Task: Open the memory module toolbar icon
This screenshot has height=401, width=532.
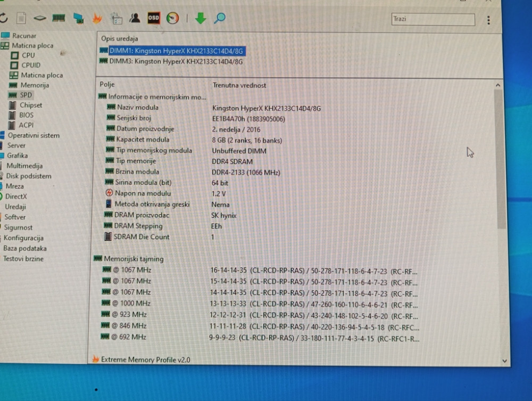Action: point(59,18)
